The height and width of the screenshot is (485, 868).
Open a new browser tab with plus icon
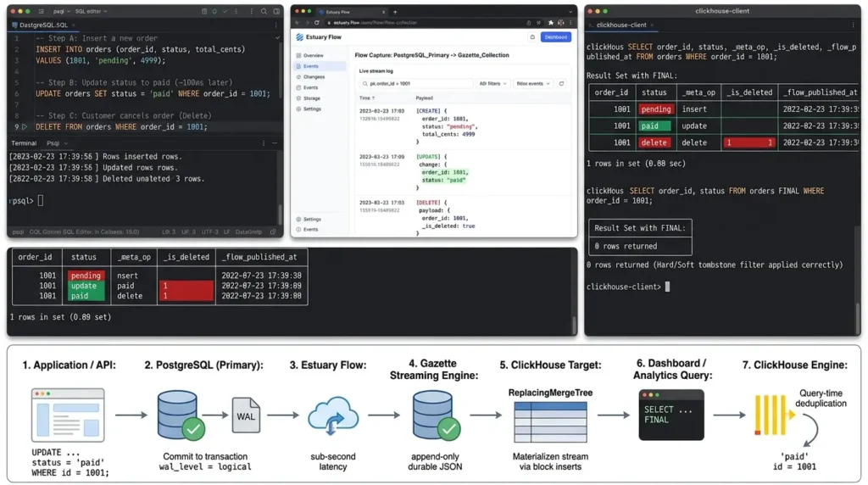click(395, 12)
